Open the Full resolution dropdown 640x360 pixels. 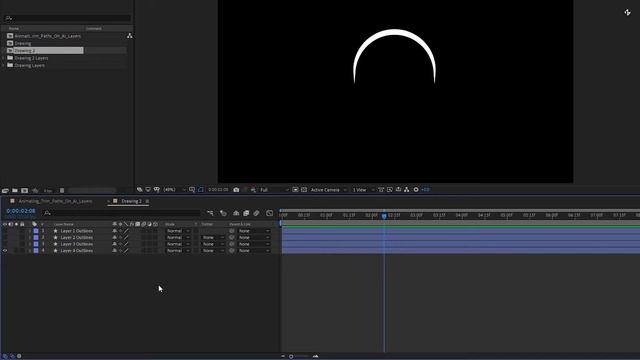[274, 190]
